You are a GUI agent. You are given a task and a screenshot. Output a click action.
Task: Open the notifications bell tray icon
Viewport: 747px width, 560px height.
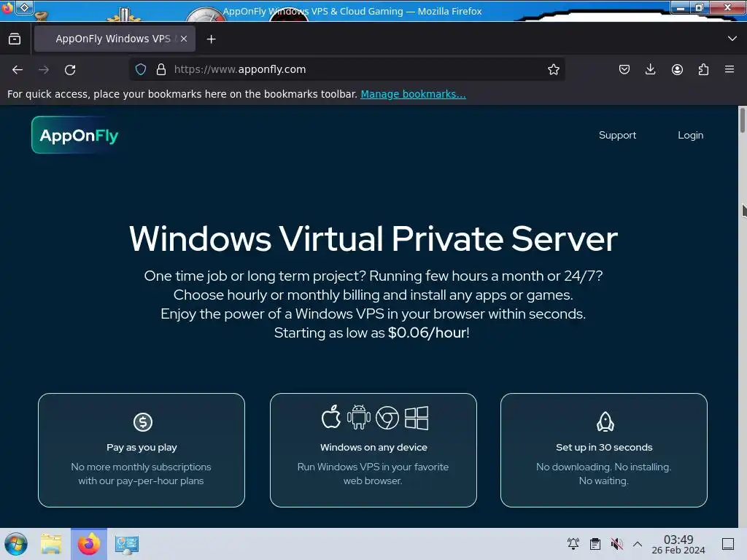[x=573, y=544]
